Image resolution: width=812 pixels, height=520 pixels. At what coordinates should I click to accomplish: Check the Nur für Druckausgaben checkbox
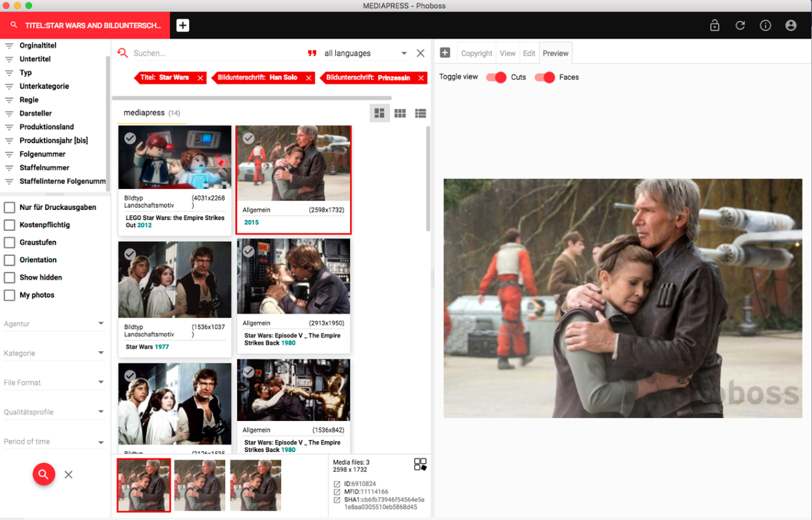coord(10,207)
